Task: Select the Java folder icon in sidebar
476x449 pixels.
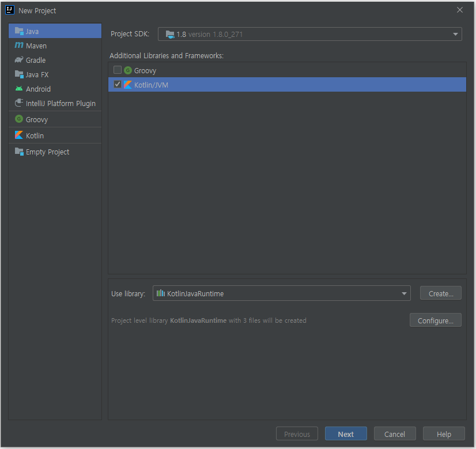Action: 19,31
